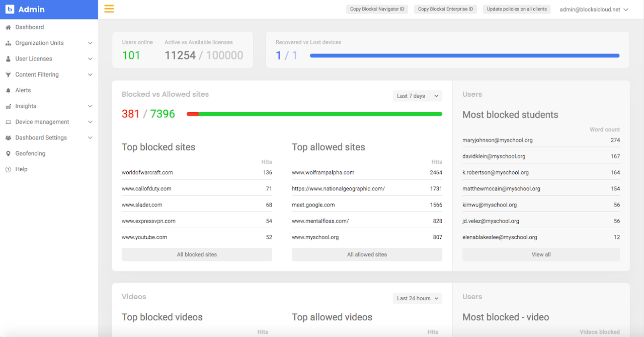The width and height of the screenshot is (644, 337).
Task: Click the Dashboard home icon
Action: coord(8,27)
